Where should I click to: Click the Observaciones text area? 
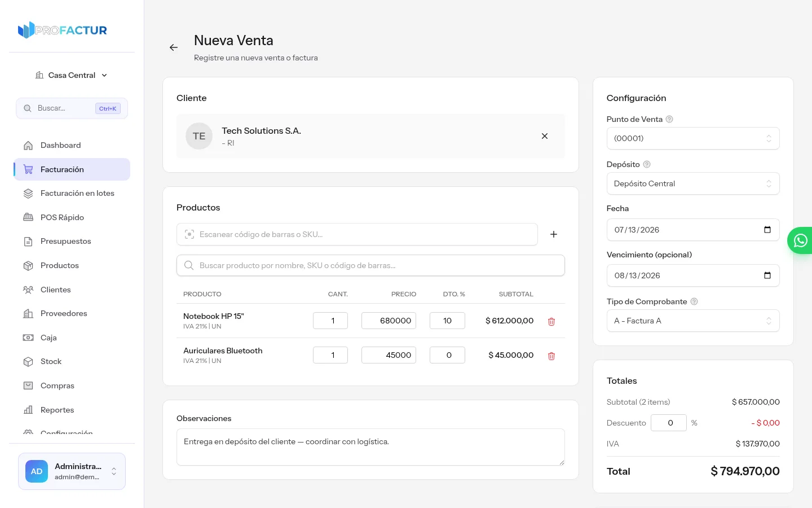point(370,447)
